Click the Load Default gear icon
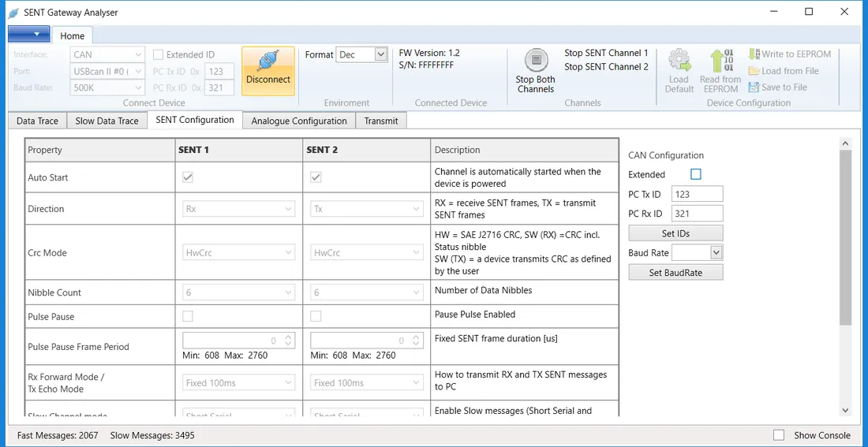 click(x=679, y=60)
